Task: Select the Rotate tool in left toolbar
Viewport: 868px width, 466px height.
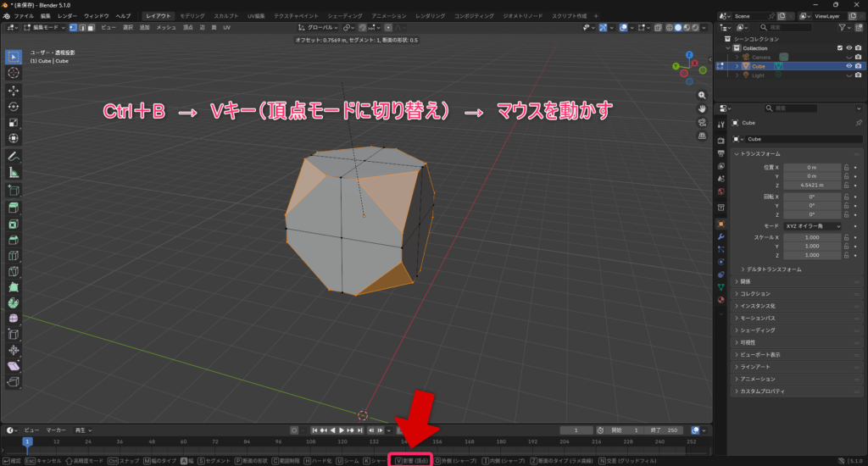Action: tap(14, 106)
